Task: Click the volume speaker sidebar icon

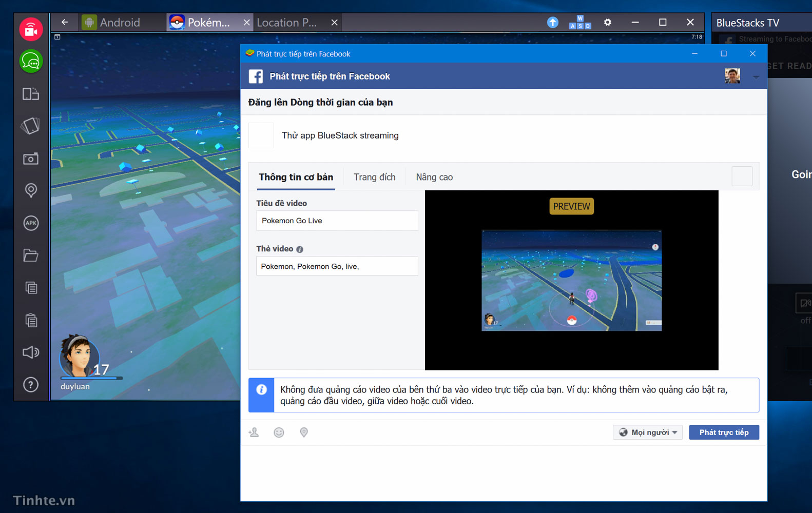Action: point(31,352)
